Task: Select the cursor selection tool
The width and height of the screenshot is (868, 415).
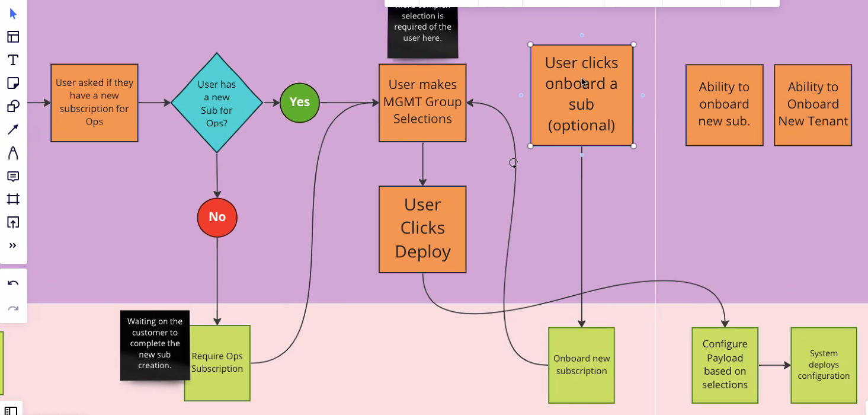Action: click(x=13, y=14)
